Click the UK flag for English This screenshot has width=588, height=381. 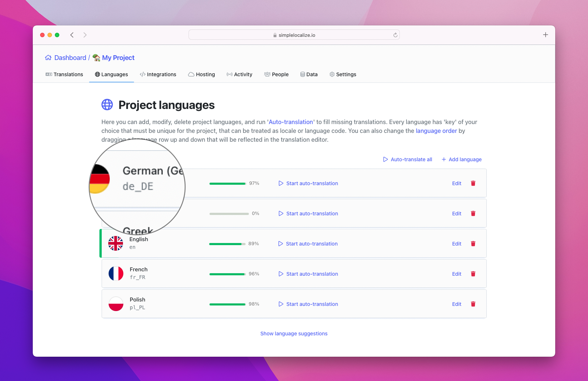click(116, 243)
